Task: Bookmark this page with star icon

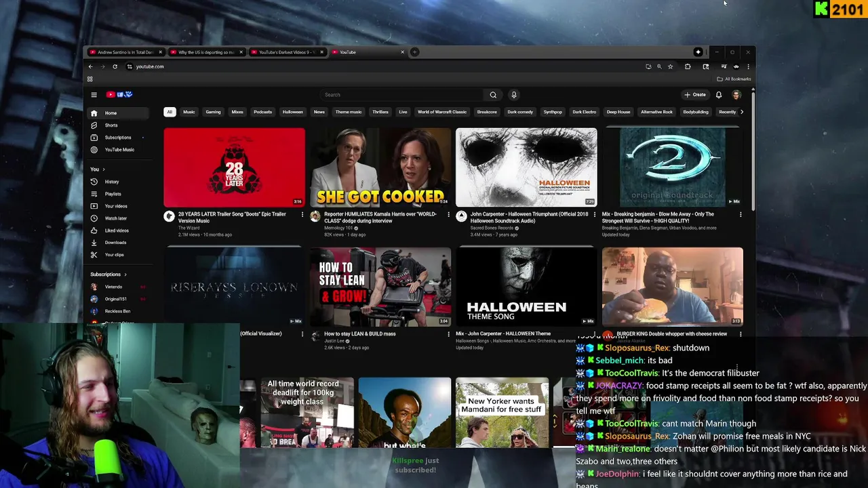Action: (x=670, y=66)
